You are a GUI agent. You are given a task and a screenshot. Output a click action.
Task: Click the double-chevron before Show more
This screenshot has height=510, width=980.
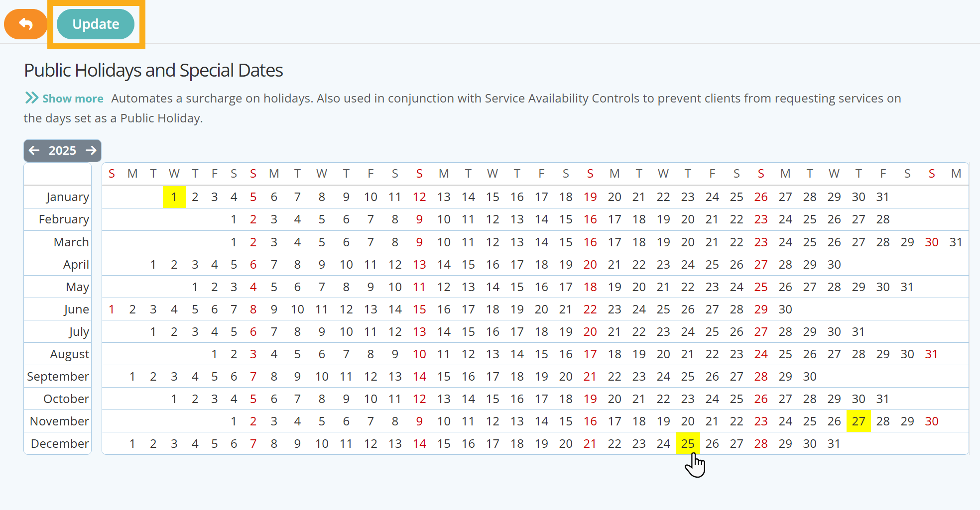pos(31,98)
